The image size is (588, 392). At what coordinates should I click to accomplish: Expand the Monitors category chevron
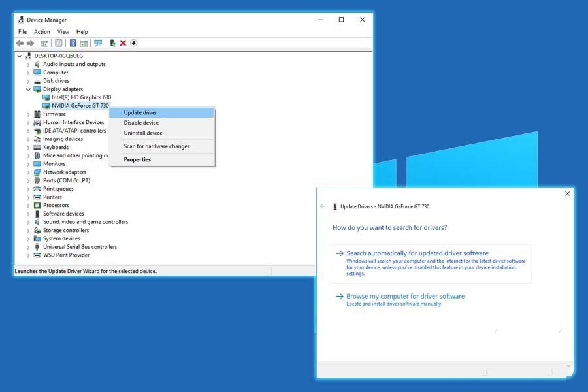tap(28, 164)
